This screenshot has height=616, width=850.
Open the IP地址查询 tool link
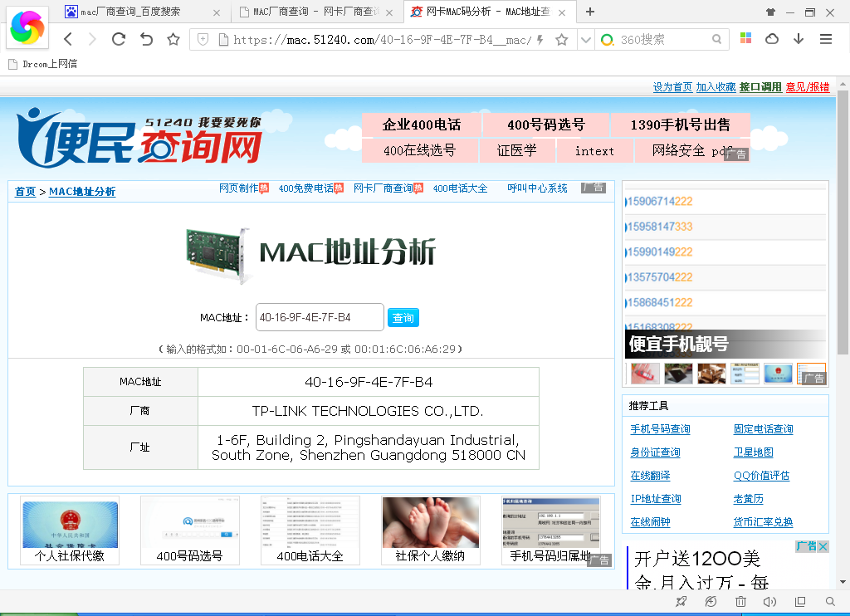[656, 499]
